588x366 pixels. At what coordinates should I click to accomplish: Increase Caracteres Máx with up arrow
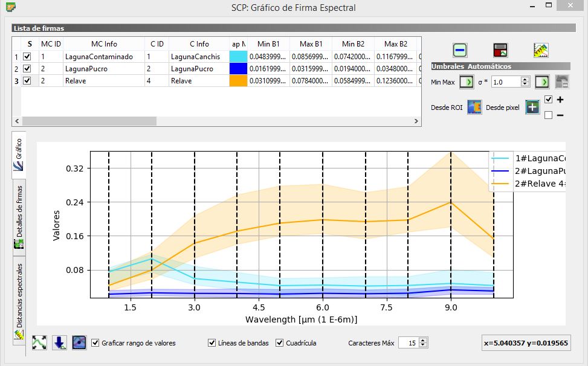click(x=423, y=340)
